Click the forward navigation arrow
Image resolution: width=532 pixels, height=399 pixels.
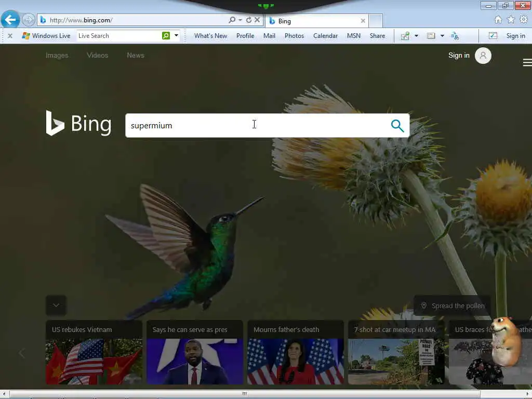pyautogui.click(x=28, y=20)
